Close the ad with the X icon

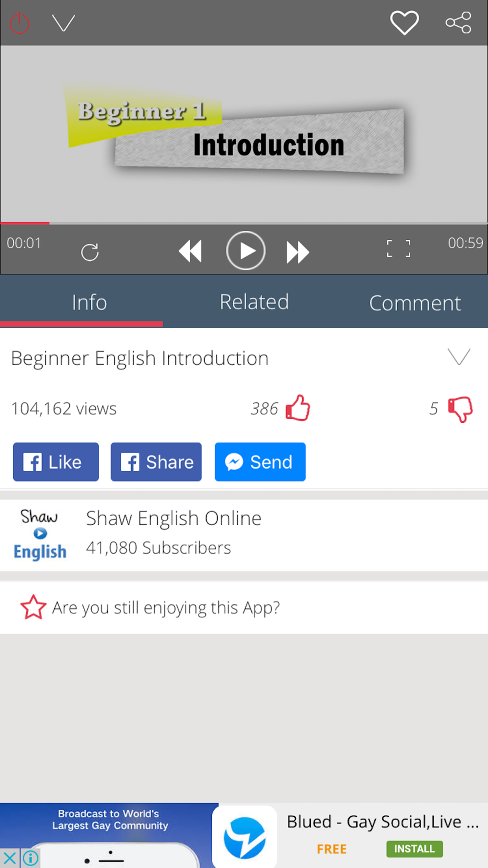pos(9,858)
